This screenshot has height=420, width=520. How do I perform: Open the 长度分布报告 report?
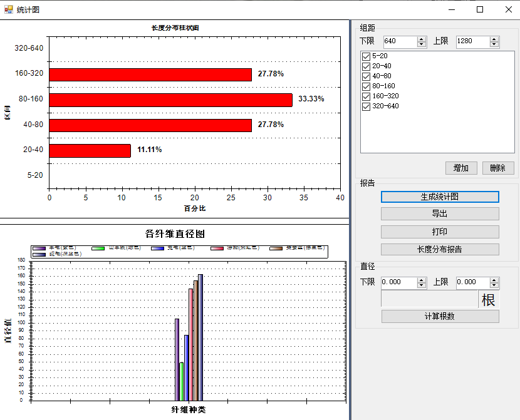[x=440, y=249]
